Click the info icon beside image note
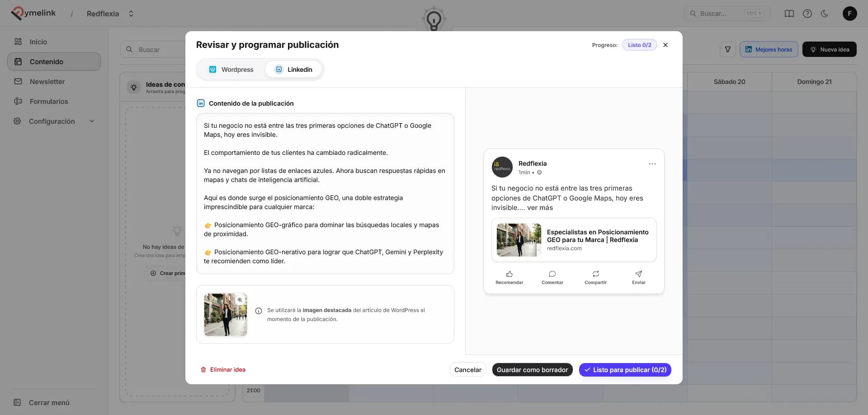This screenshot has height=415, width=868. coord(259,311)
